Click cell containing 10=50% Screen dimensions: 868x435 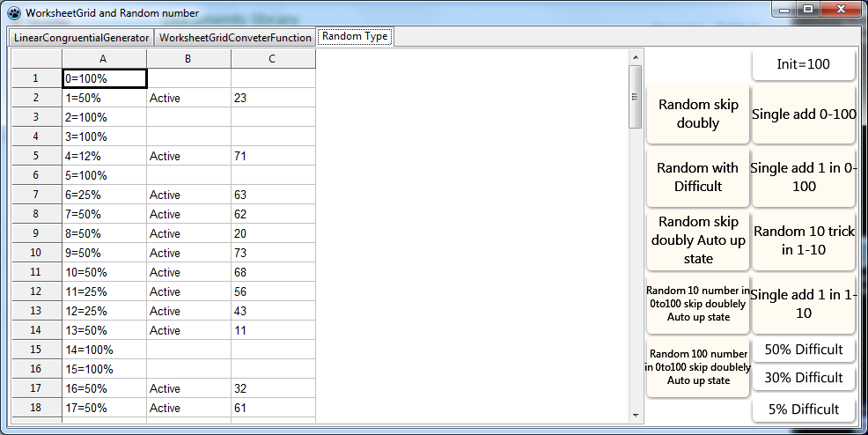tap(105, 272)
